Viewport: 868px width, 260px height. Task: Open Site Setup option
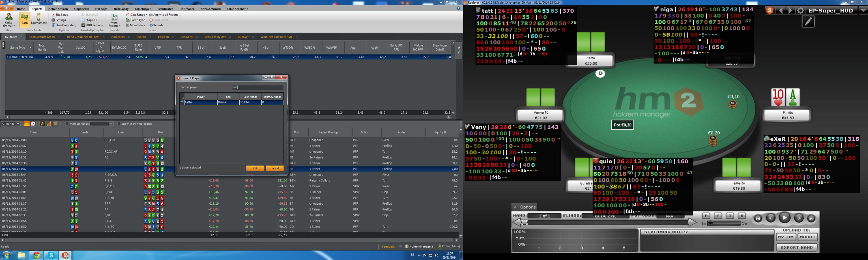(x=60, y=15)
